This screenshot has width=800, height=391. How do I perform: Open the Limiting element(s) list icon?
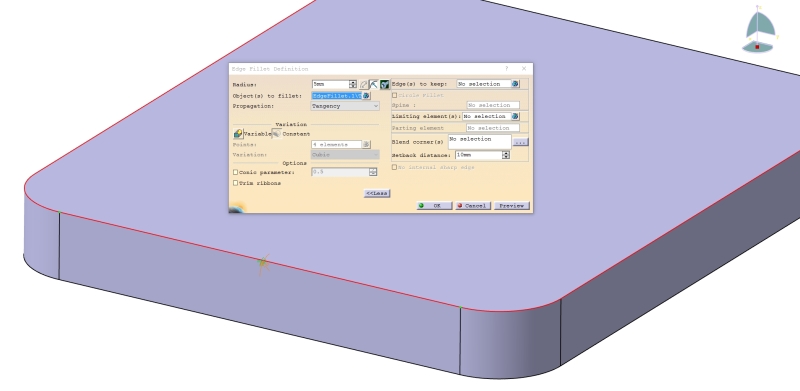coord(515,116)
